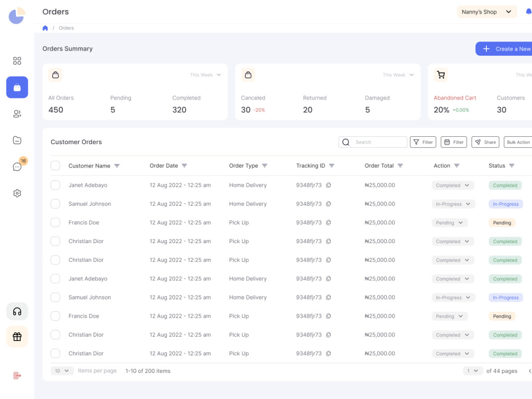Select the Orders bag icon in sidebar
Viewport: 532px width, 399px height.
pyautogui.click(x=17, y=87)
